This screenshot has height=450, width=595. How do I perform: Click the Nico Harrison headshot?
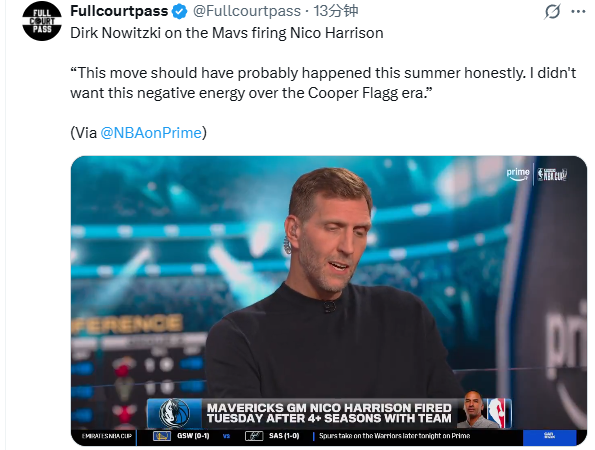pyautogui.click(x=472, y=410)
